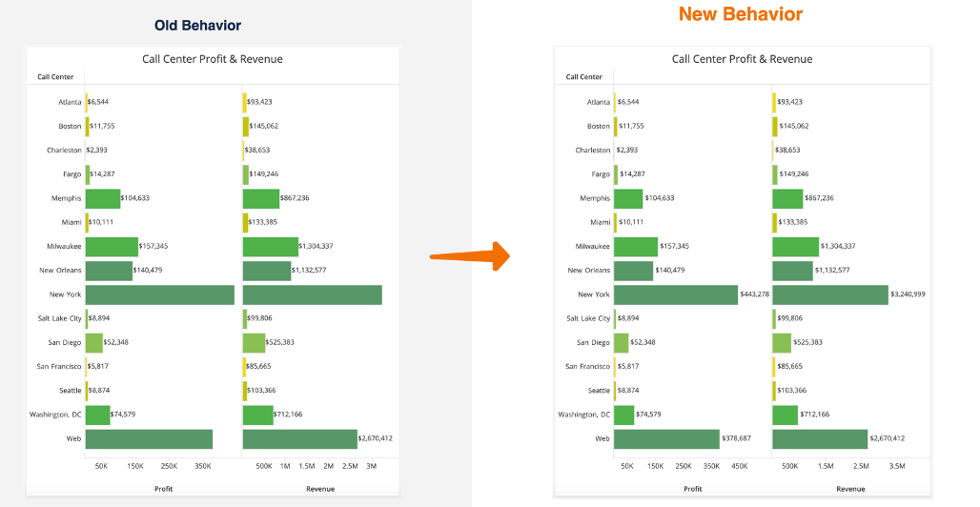Click the New Behavior chart's "Call Center Profit & Revenue" title
This screenshot has width=980, height=507.
pyautogui.click(x=742, y=59)
